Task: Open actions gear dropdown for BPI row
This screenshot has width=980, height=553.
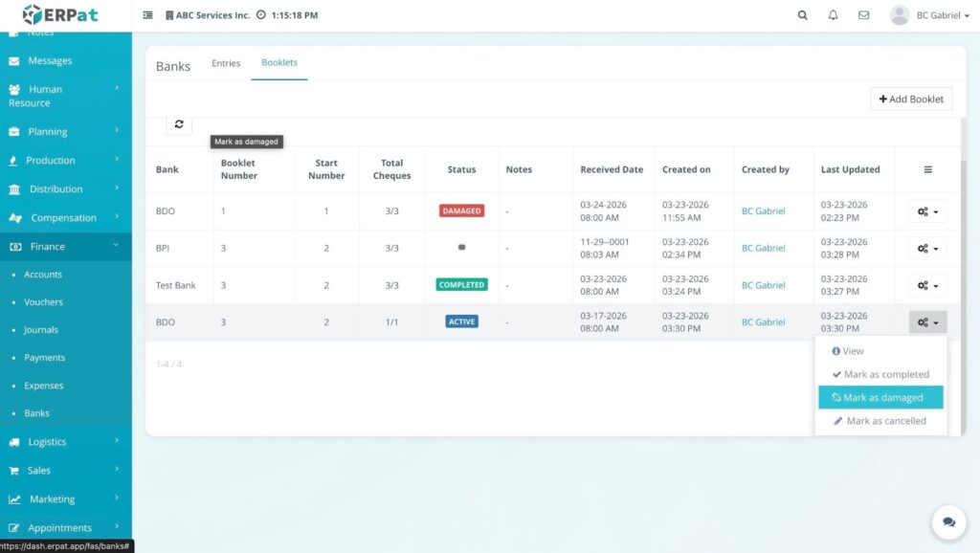Action: point(927,249)
